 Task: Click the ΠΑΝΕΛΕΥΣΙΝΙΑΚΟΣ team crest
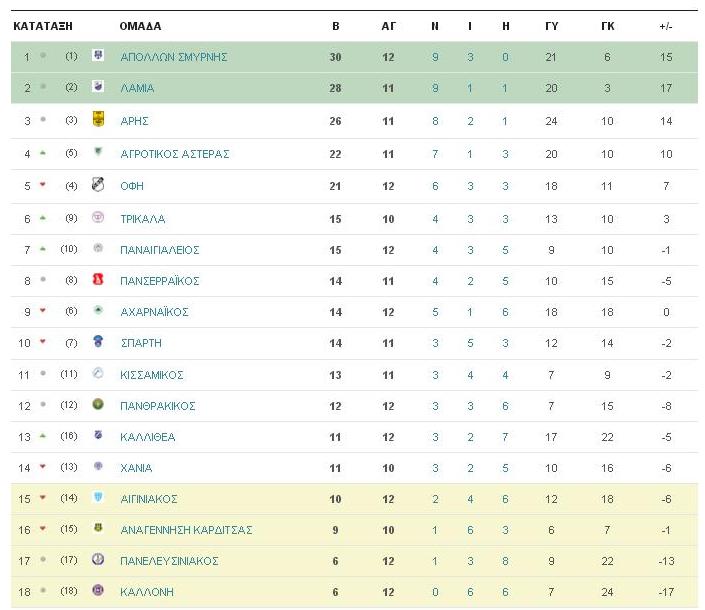point(98,559)
